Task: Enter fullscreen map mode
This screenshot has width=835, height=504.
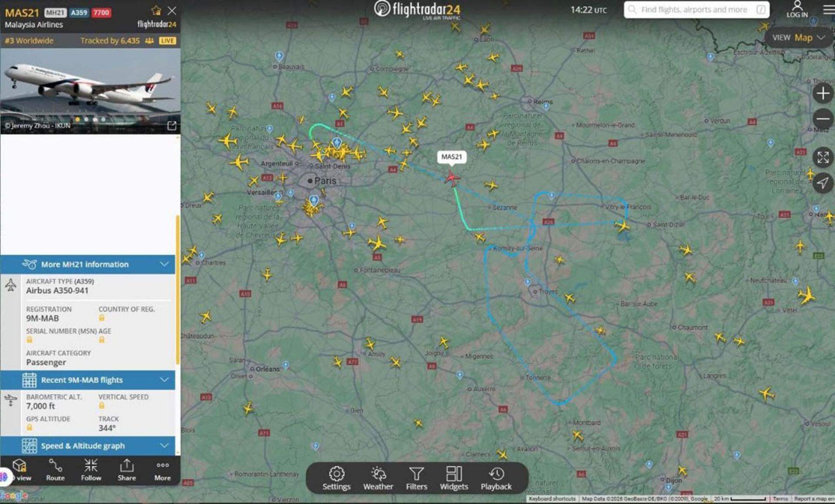Action: [x=822, y=157]
